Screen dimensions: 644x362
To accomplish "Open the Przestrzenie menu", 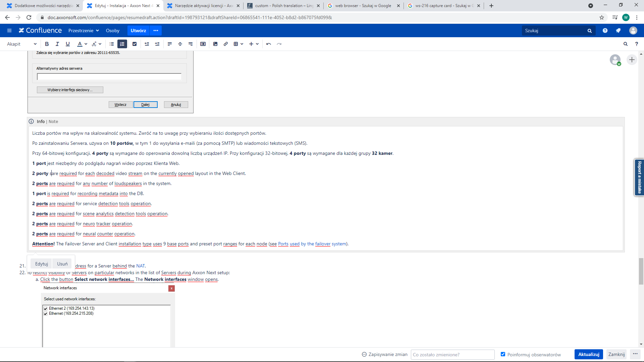I will [84, 31].
